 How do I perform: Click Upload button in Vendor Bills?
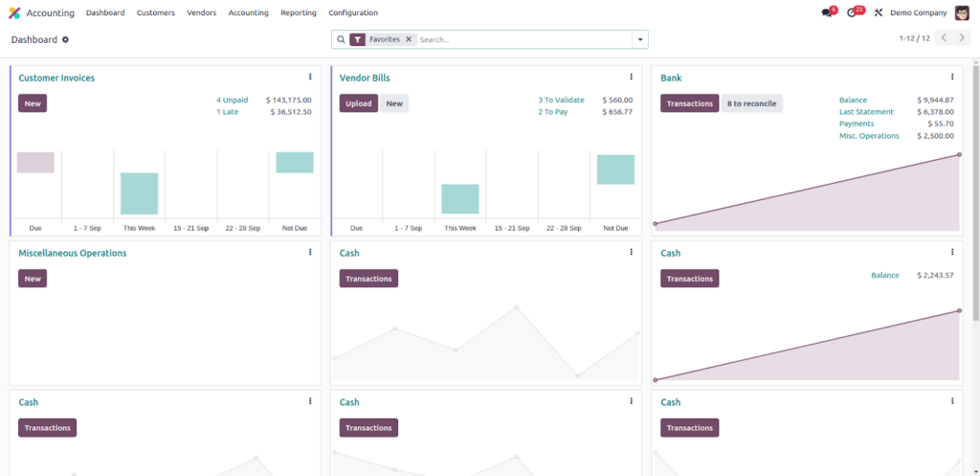click(359, 103)
